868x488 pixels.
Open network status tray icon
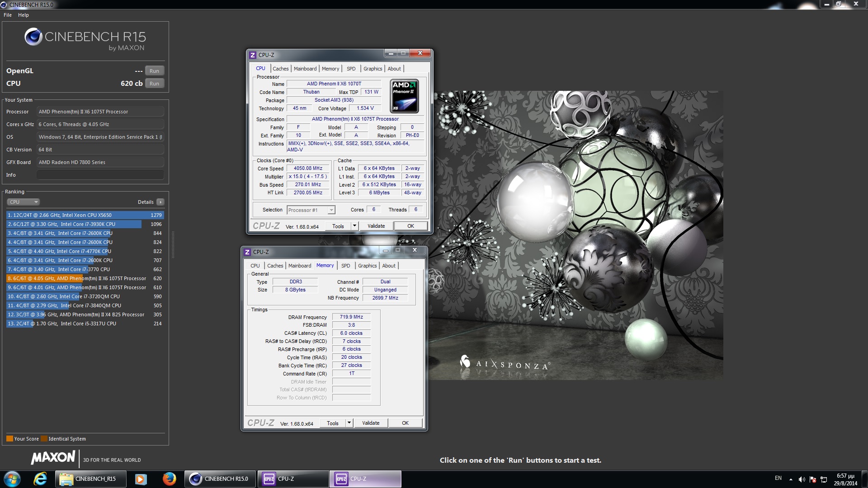824,479
